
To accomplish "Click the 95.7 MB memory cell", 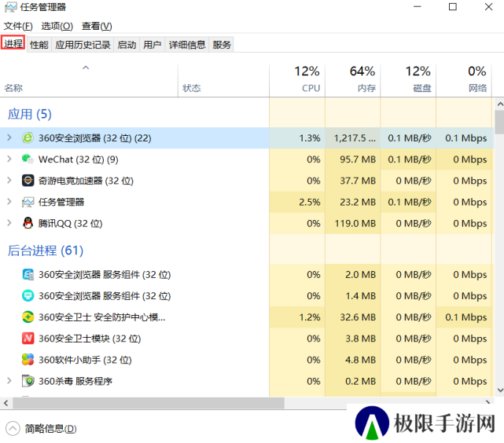I will 352,159.
